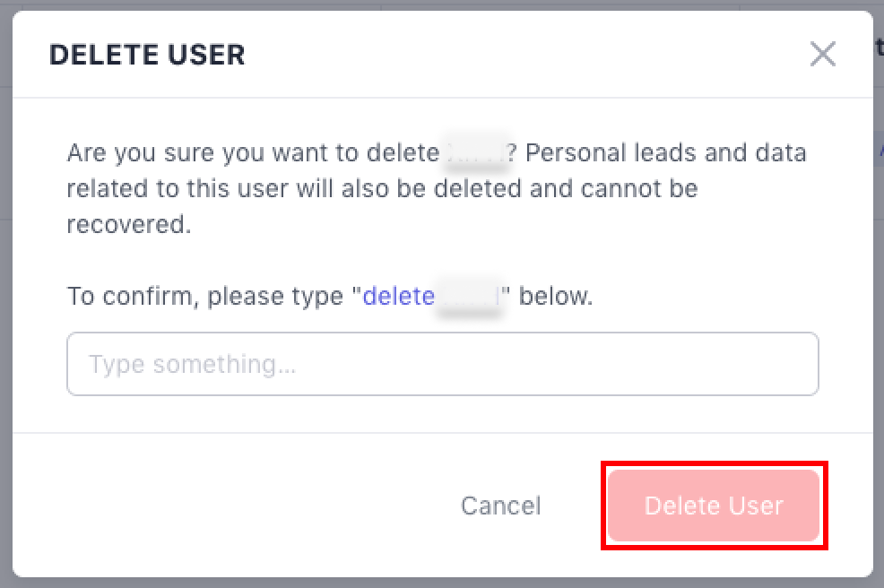This screenshot has width=884, height=588.
Task: Cancel the user deletion
Action: tap(500, 506)
